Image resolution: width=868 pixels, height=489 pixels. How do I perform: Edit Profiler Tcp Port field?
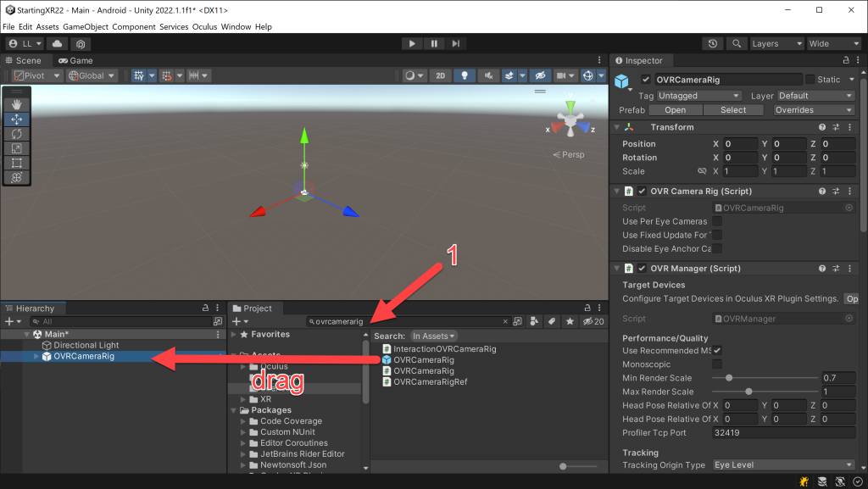coord(783,433)
